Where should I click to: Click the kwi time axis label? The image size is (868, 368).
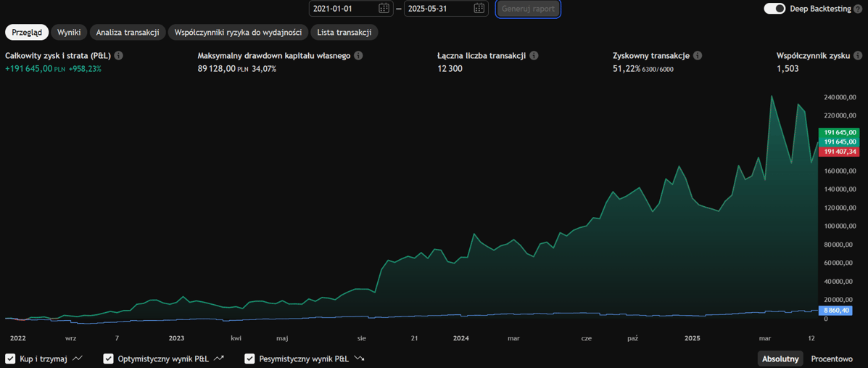tap(236, 338)
